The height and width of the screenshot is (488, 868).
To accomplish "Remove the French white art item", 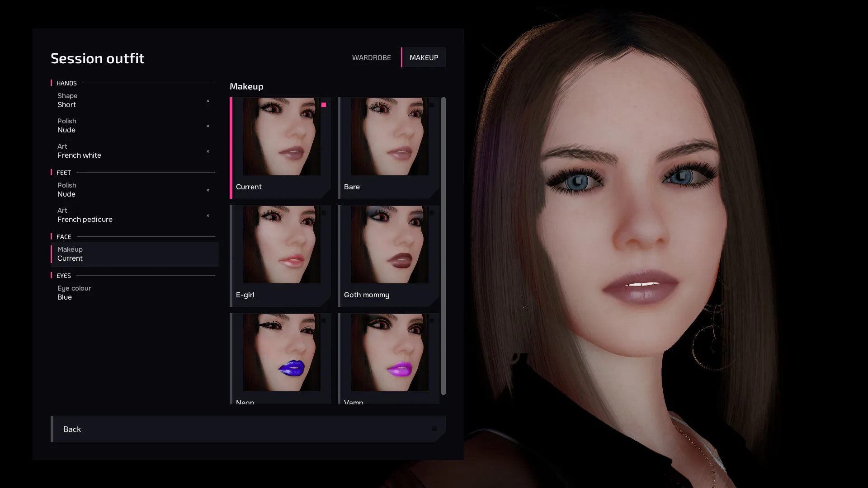I will point(208,151).
